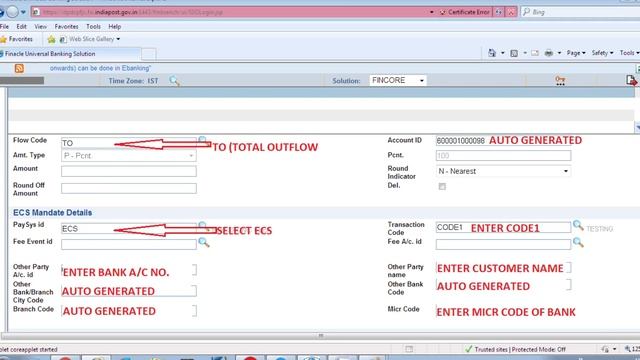Click the read mail icon

tap(535, 53)
